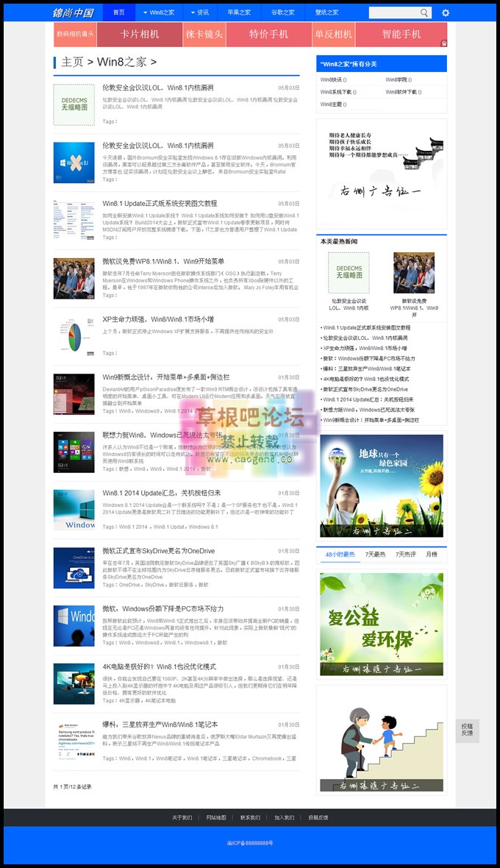
Task: Click the 地球只有一个绿色家园 ad banner
Action: tap(382, 485)
